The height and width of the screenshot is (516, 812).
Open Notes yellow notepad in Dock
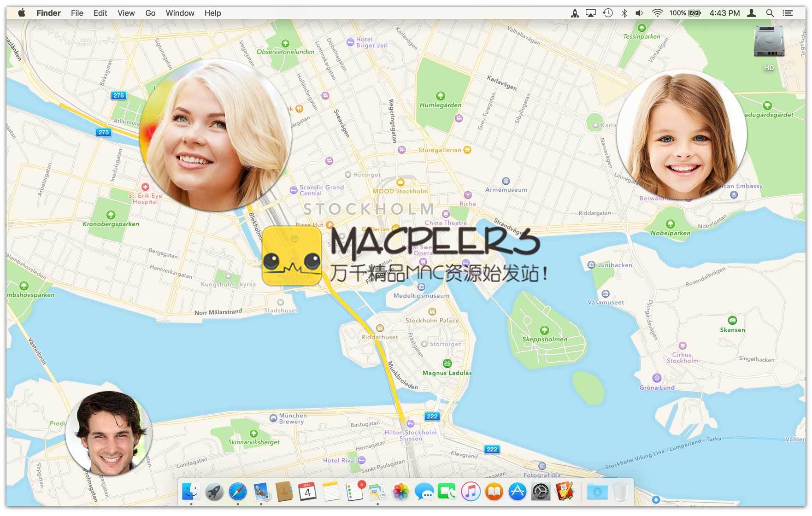(x=331, y=492)
